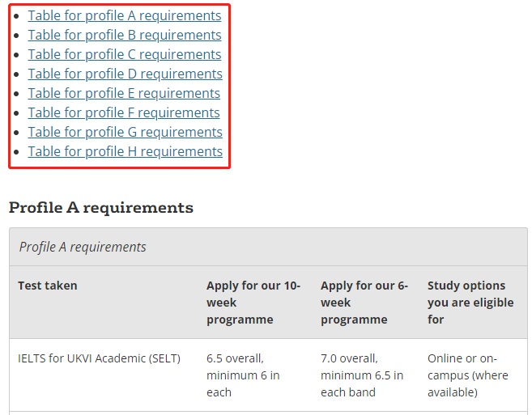Click the italic Profile A requirements table caption
Screen dimensions: 532x415
point(83,247)
